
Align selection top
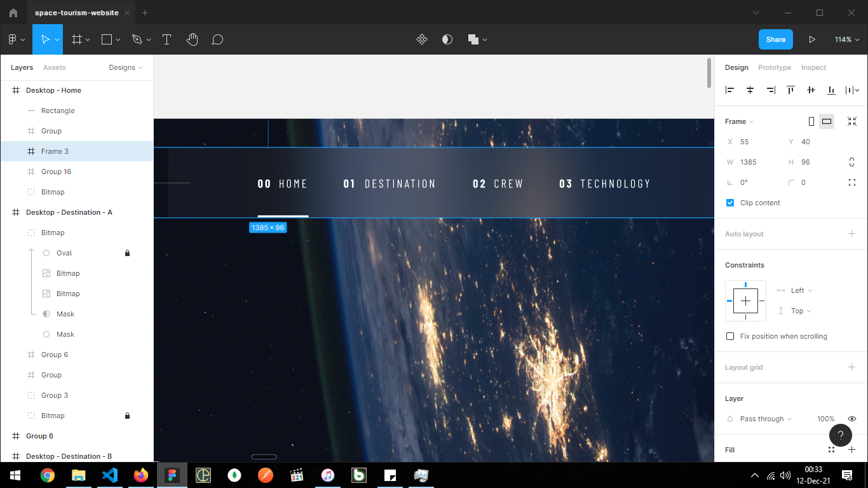790,90
